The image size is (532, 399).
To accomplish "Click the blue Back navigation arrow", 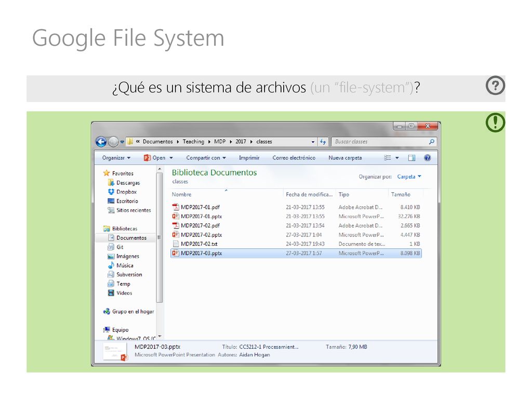I will pyautogui.click(x=101, y=141).
